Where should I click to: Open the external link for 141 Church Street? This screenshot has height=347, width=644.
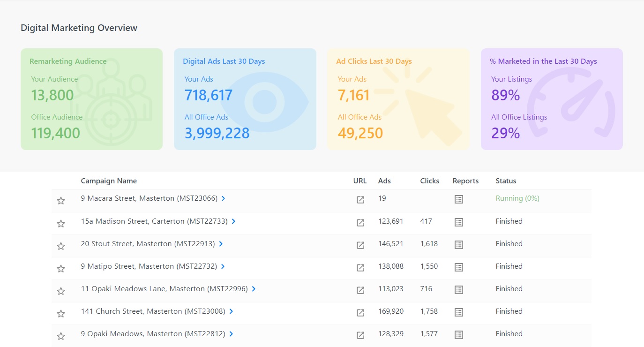359,312
